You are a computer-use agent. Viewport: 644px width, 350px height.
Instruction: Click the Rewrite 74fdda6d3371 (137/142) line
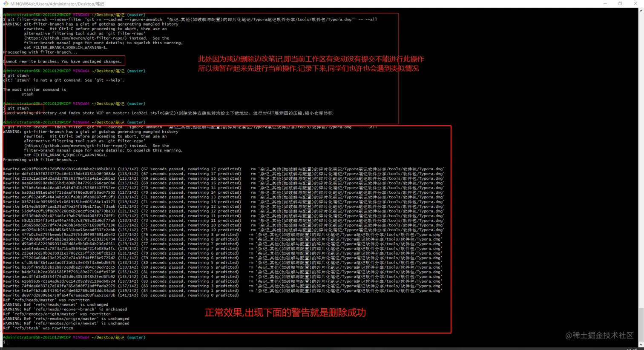pyautogui.click(x=223, y=286)
